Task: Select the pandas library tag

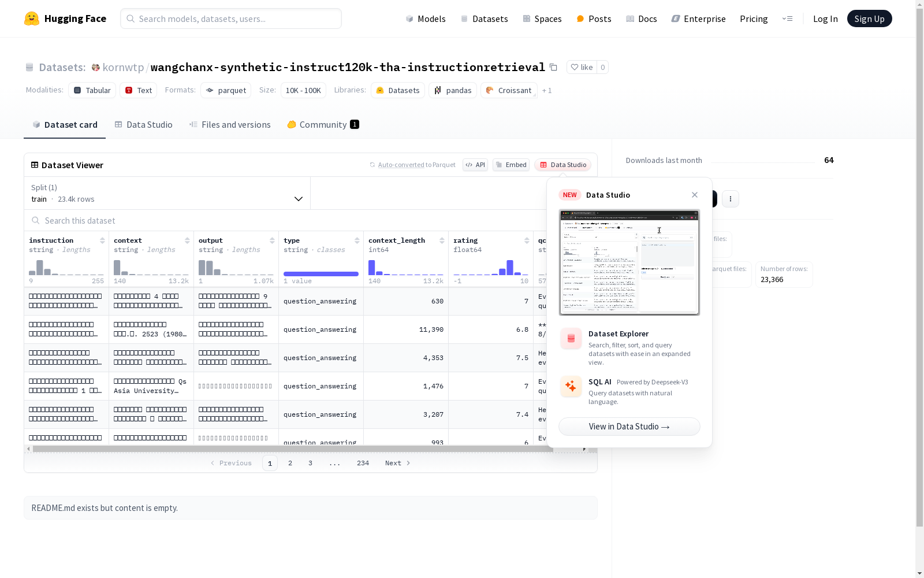Action: coord(453,90)
